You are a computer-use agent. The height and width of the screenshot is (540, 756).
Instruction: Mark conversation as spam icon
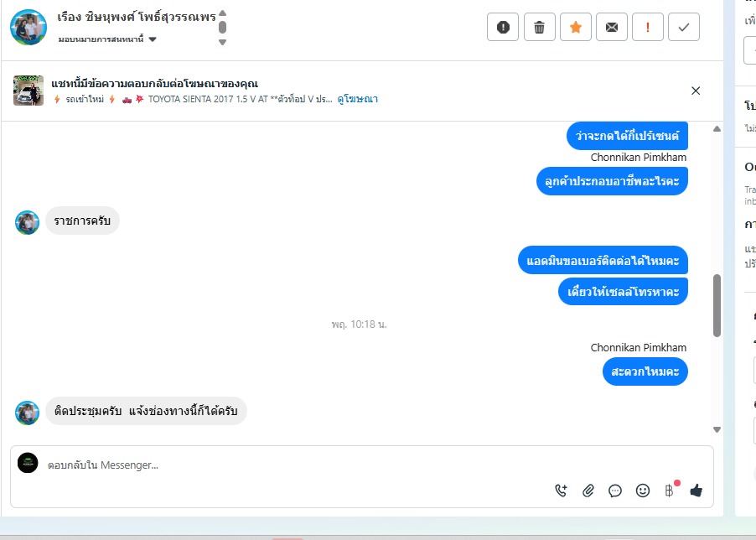(x=503, y=27)
